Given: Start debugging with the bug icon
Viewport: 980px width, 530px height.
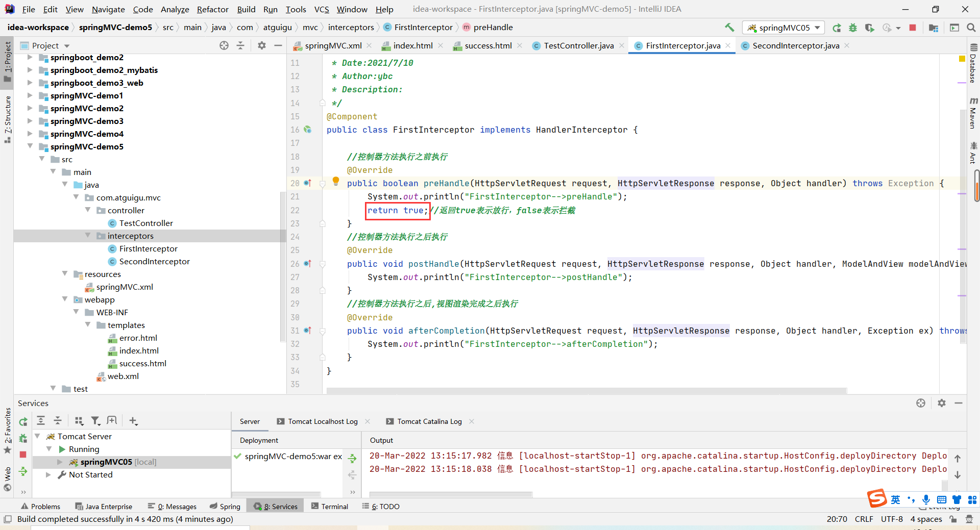Looking at the screenshot, I should pos(853,28).
